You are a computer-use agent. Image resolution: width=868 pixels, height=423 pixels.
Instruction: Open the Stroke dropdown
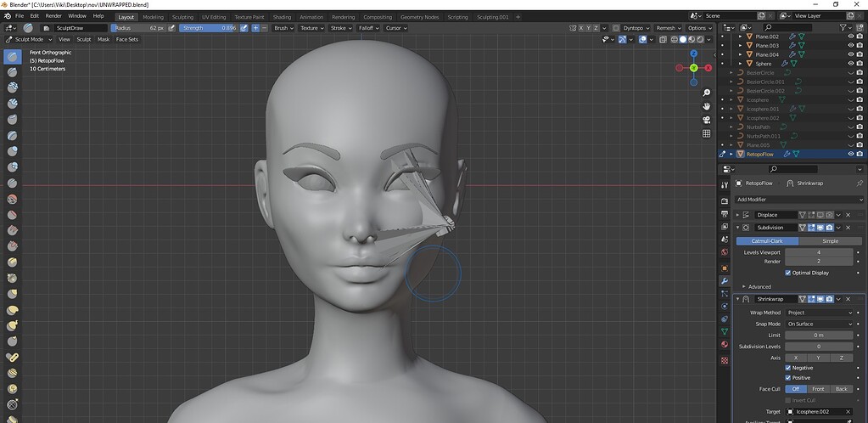pos(340,28)
